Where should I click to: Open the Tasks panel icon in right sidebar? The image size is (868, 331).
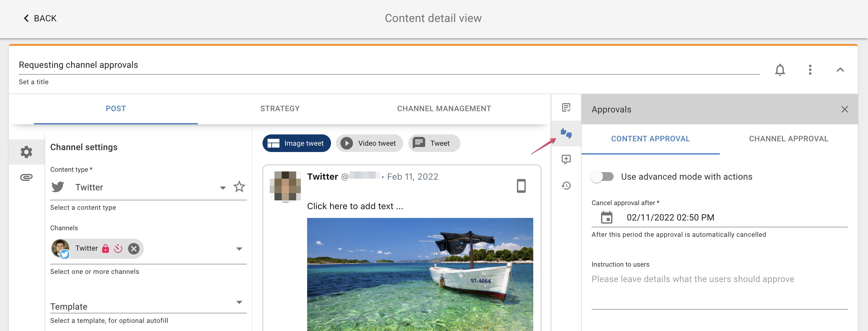[x=566, y=108]
